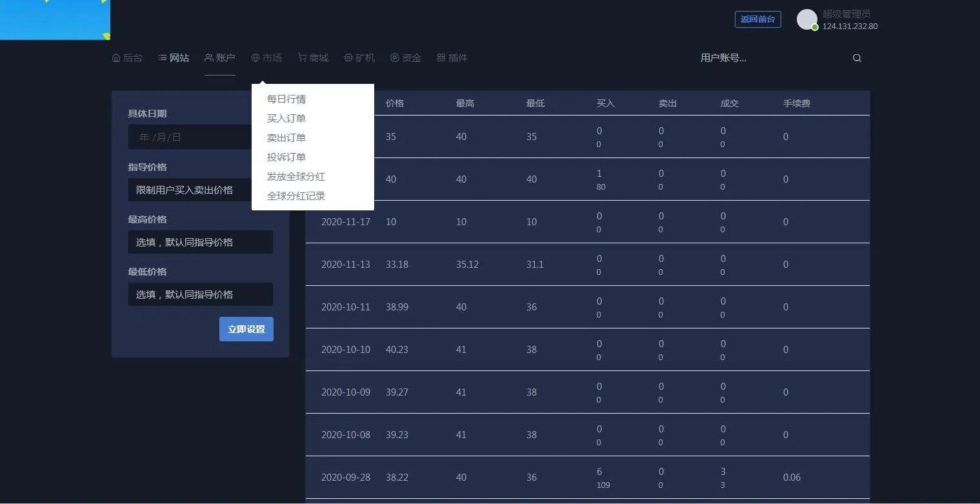The width and height of the screenshot is (980, 504).
Task: Click the 手续费 column header
Action: (797, 103)
